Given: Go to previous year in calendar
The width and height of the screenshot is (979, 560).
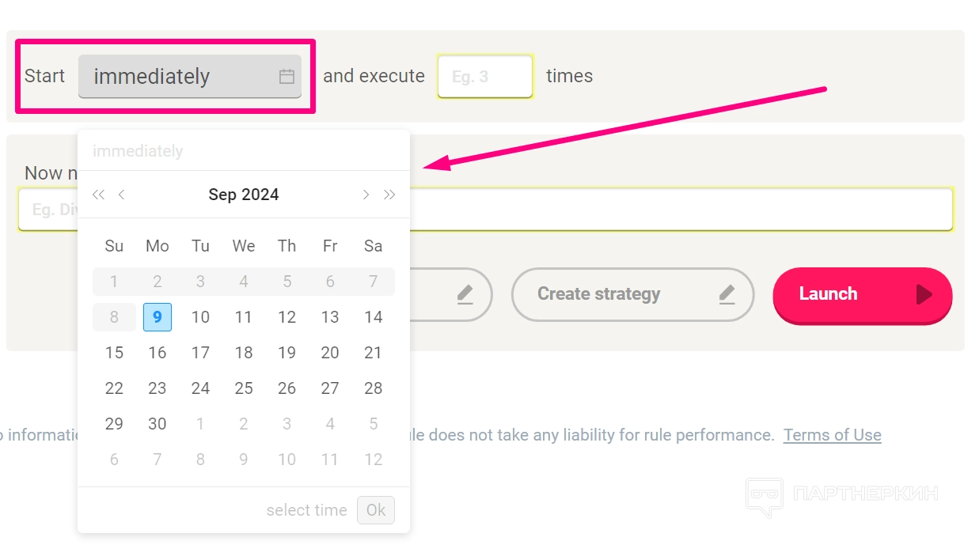Looking at the screenshot, I should point(98,195).
